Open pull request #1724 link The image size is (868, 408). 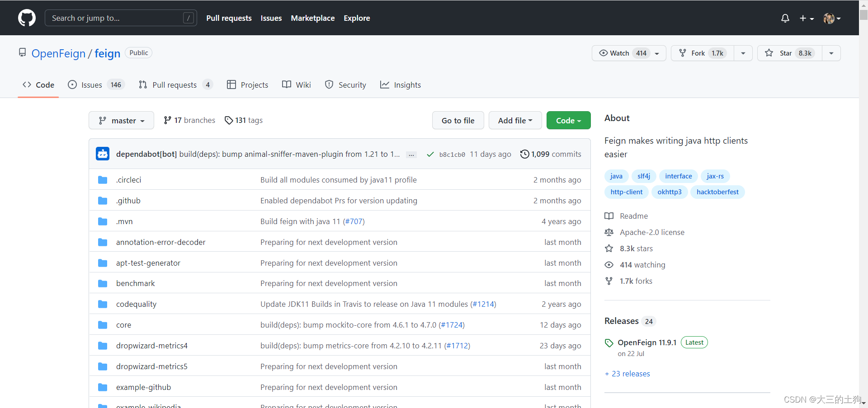[x=452, y=325]
